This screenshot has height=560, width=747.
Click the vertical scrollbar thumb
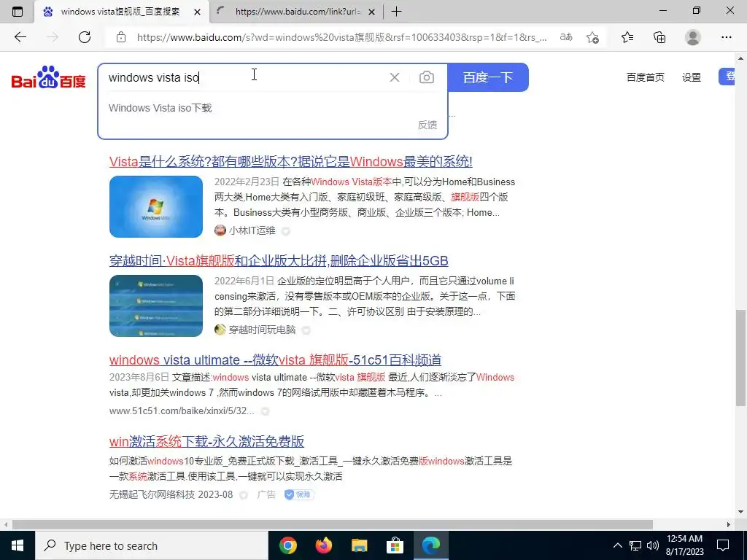[740, 357]
